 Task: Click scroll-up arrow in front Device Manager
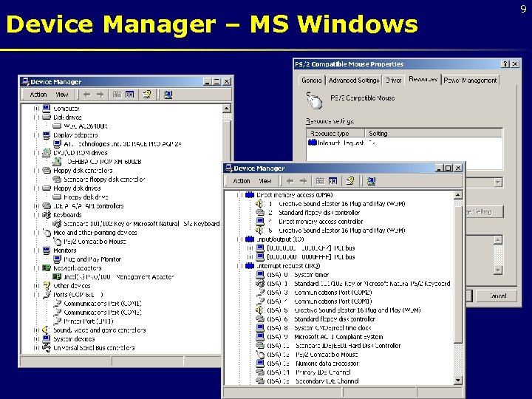[x=458, y=195]
